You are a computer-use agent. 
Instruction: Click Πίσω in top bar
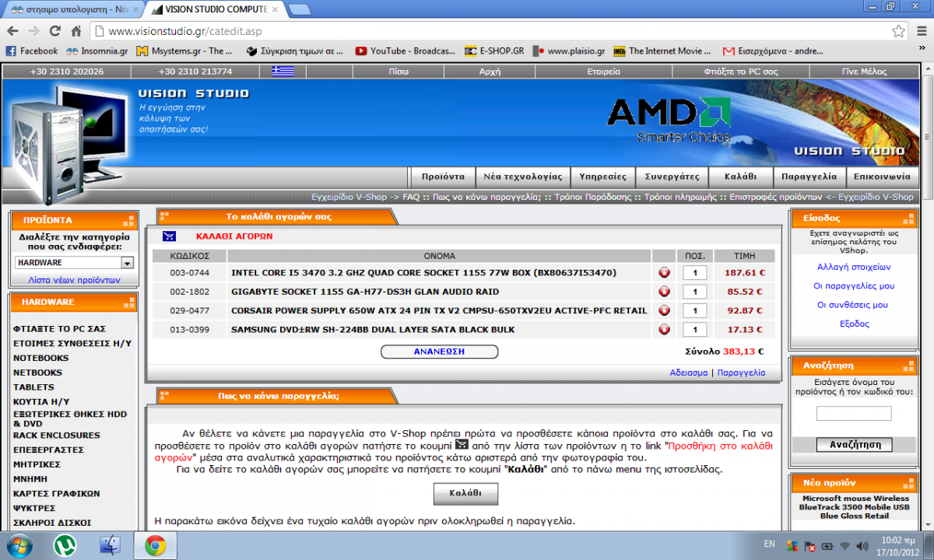(399, 71)
